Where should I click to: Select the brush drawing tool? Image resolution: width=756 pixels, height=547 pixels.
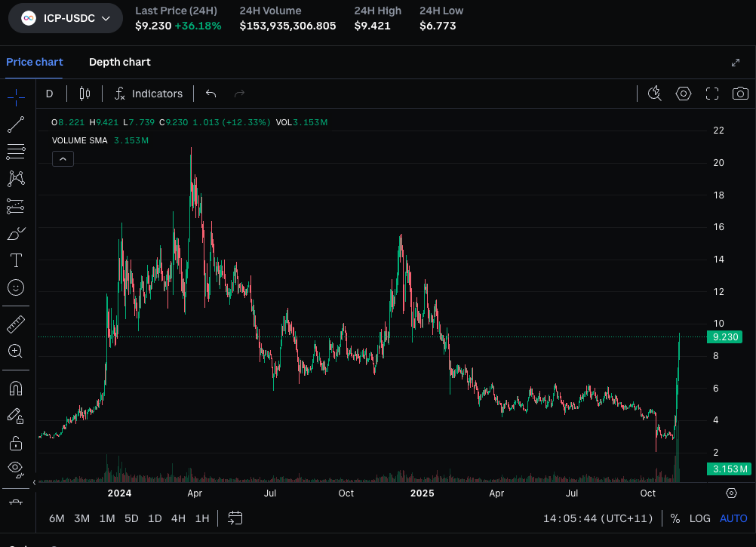pyautogui.click(x=16, y=234)
